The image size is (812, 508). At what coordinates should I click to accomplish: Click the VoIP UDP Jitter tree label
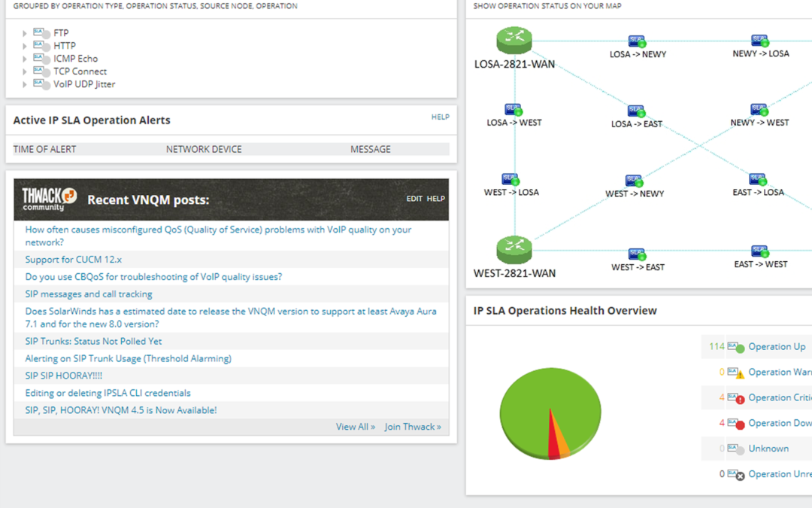(x=84, y=84)
